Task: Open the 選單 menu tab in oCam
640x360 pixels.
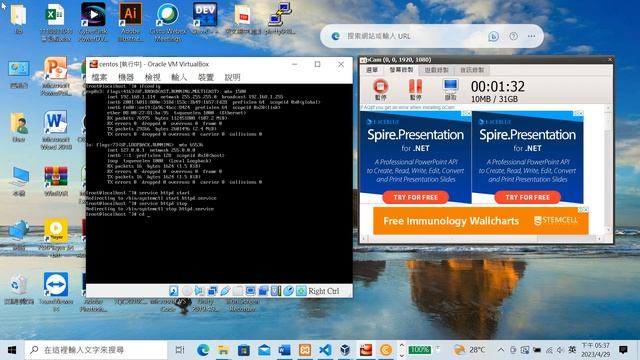Action: coord(372,70)
